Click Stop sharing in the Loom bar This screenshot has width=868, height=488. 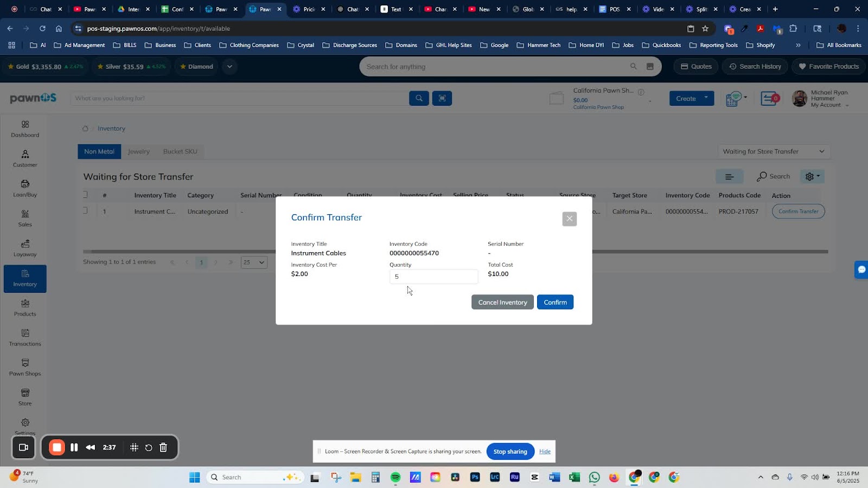tap(510, 451)
